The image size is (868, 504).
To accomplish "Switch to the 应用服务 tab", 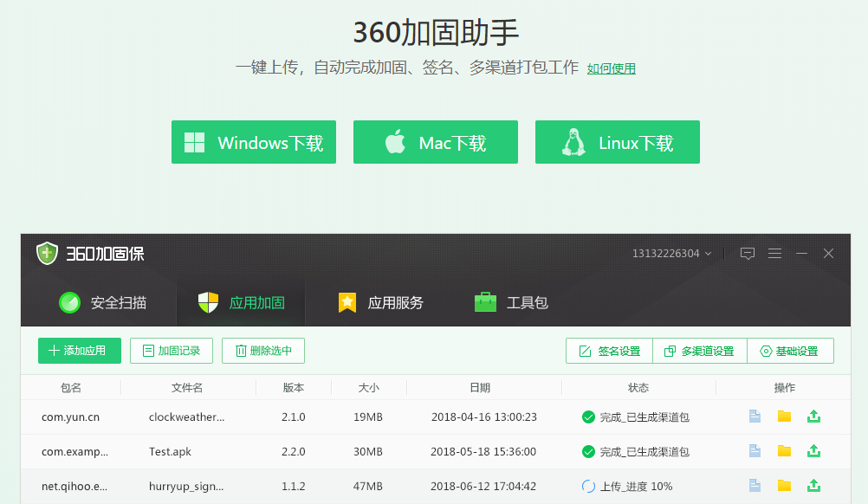I will point(380,302).
